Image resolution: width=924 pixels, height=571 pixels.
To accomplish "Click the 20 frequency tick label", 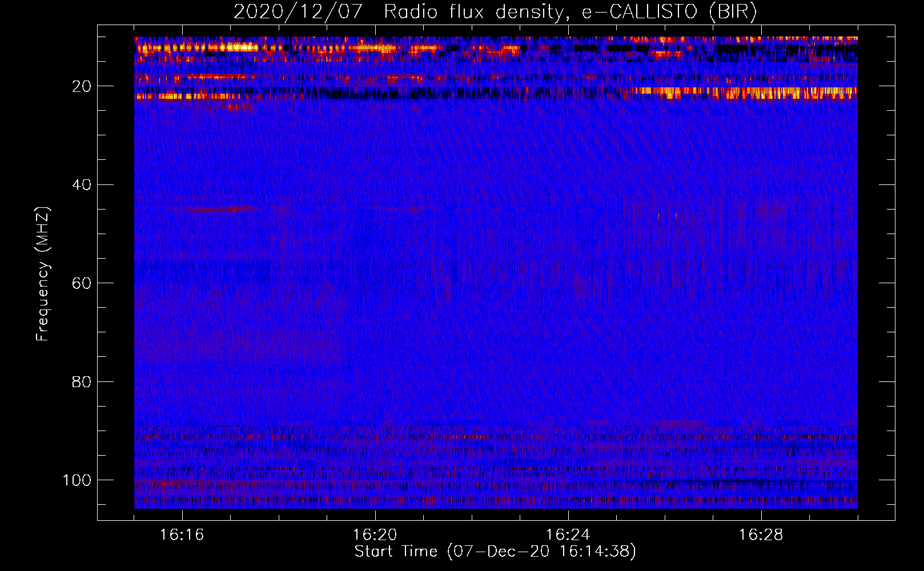I will point(82,86).
